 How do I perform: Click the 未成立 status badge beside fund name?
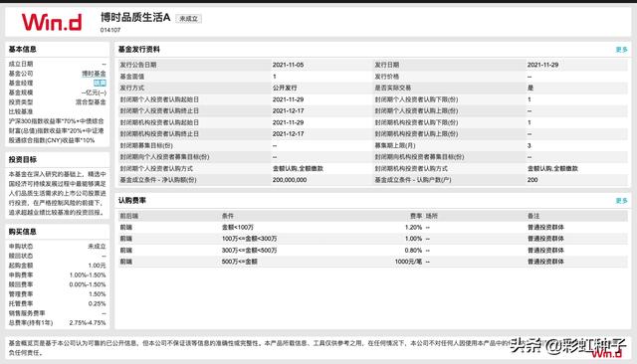(188, 19)
